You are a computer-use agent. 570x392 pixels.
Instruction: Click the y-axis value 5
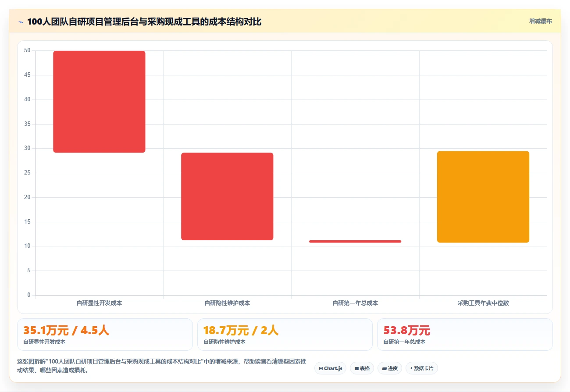[29, 271]
